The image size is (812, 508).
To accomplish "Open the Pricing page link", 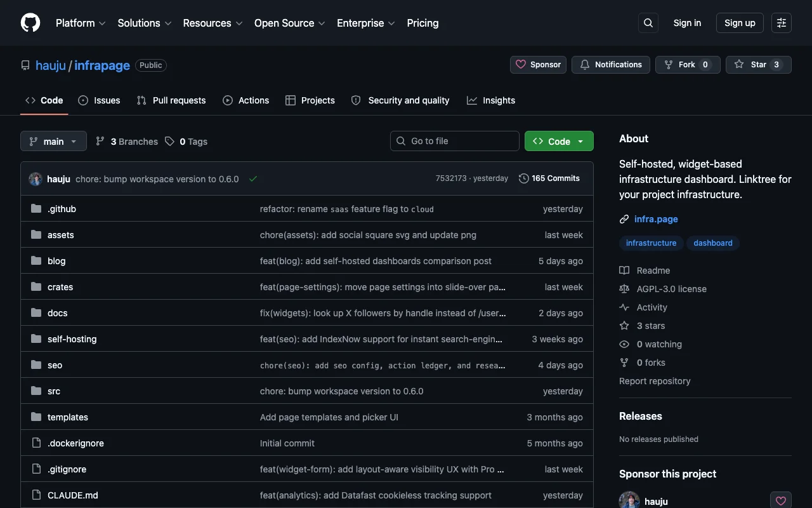I will point(422,23).
